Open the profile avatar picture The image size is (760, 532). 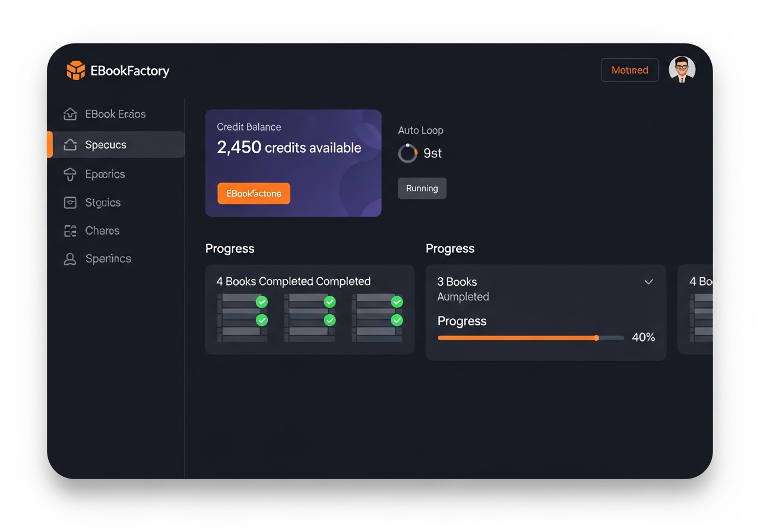tap(682, 69)
